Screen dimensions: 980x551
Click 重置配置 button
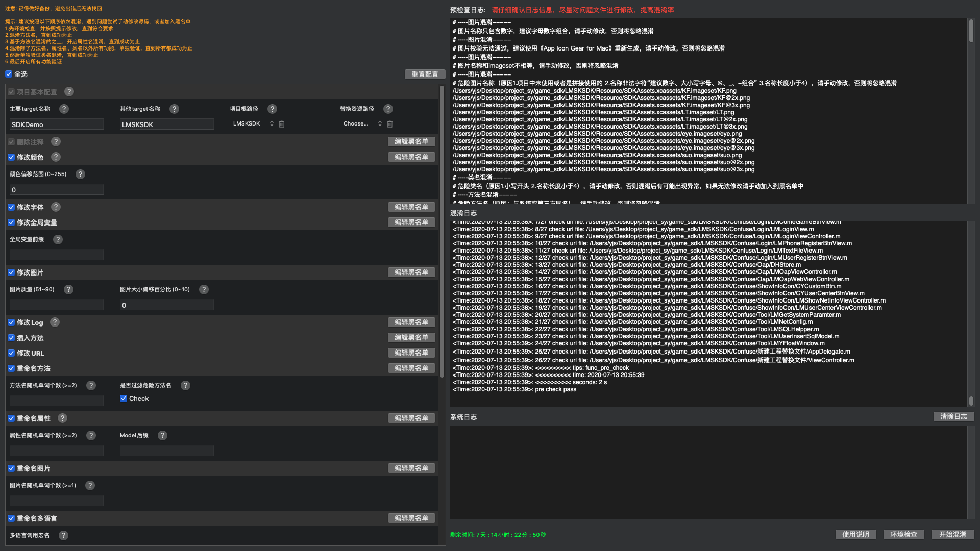pos(425,74)
